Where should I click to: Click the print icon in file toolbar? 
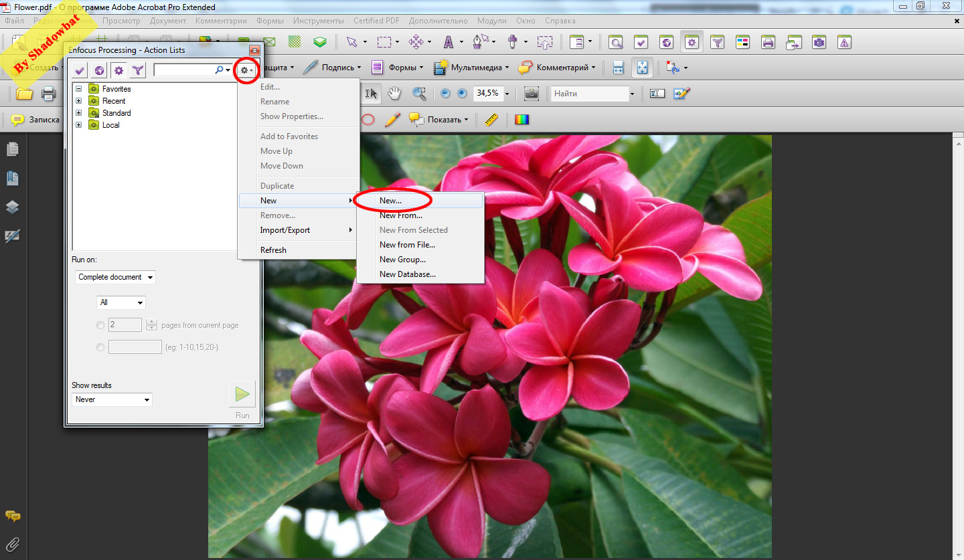pyautogui.click(x=48, y=94)
